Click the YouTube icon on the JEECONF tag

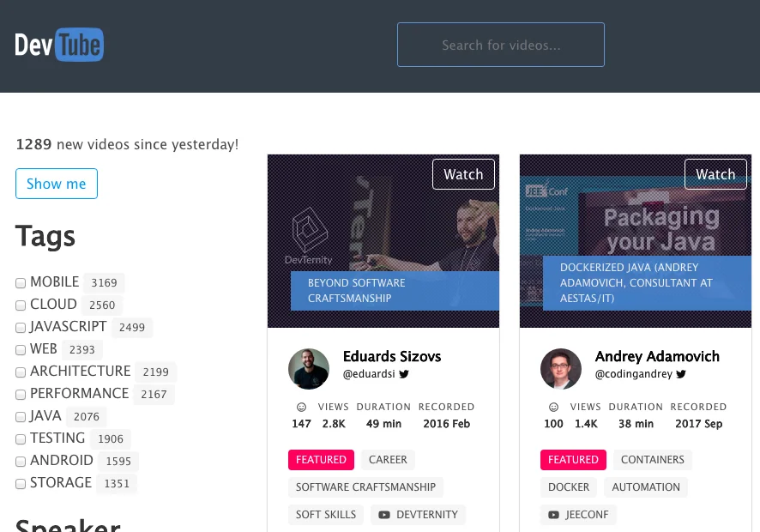(553, 515)
